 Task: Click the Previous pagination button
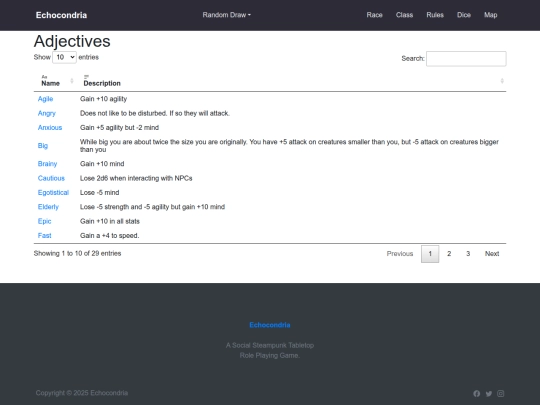(400, 254)
